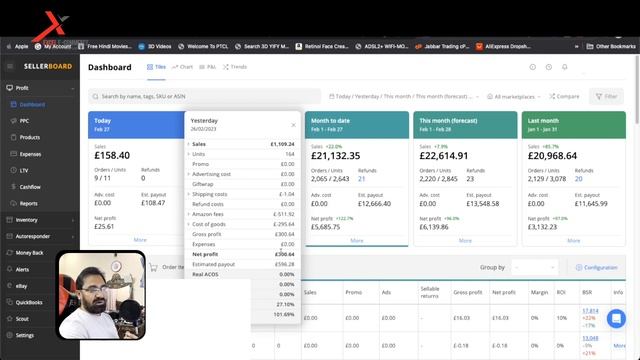Viewport: 640px width, 360px height.
Task: Open the date range period dropdown
Action: 404,96
